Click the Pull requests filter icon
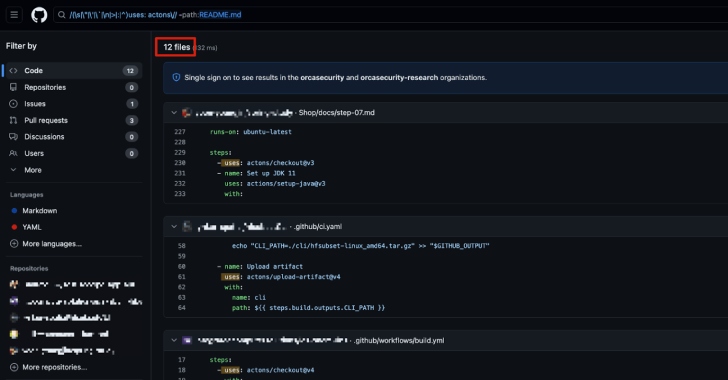The image size is (728, 380). coord(13,120)
